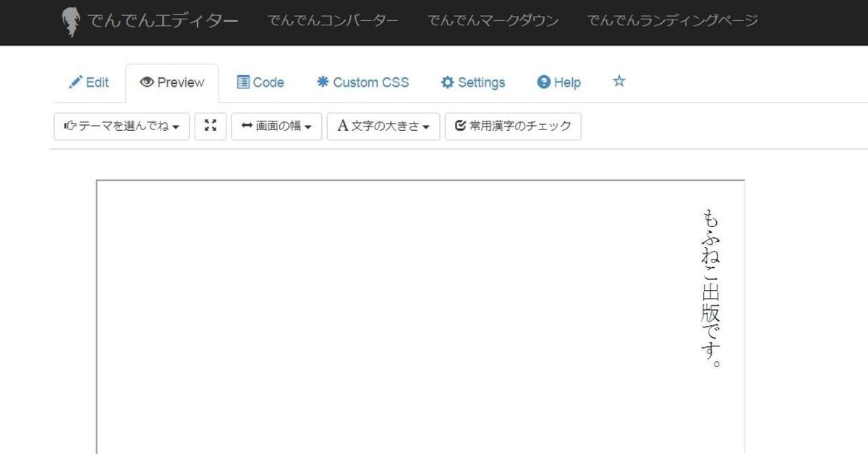Expand the 画面の幅 dropdown
The height and width of the screenshot is (454, 868).
pos(276,126)
